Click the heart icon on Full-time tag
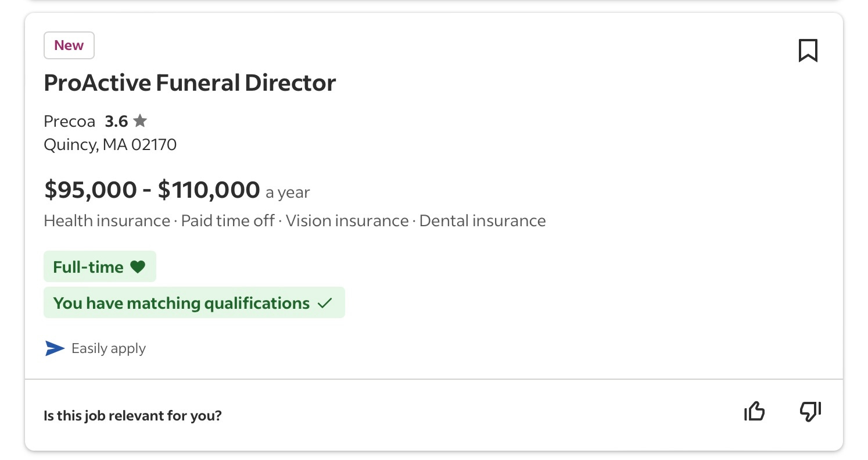868x460 pixels. (137, 267)
